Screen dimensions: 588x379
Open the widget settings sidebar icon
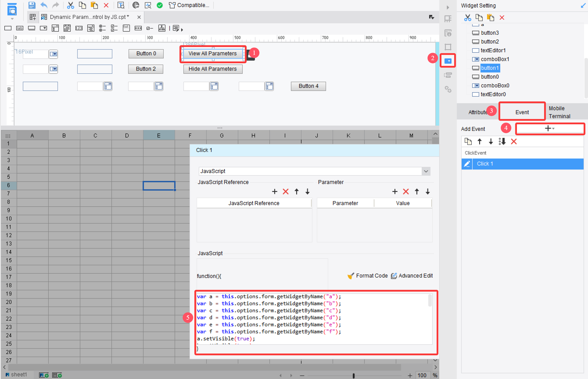click(x=448, y=61)
